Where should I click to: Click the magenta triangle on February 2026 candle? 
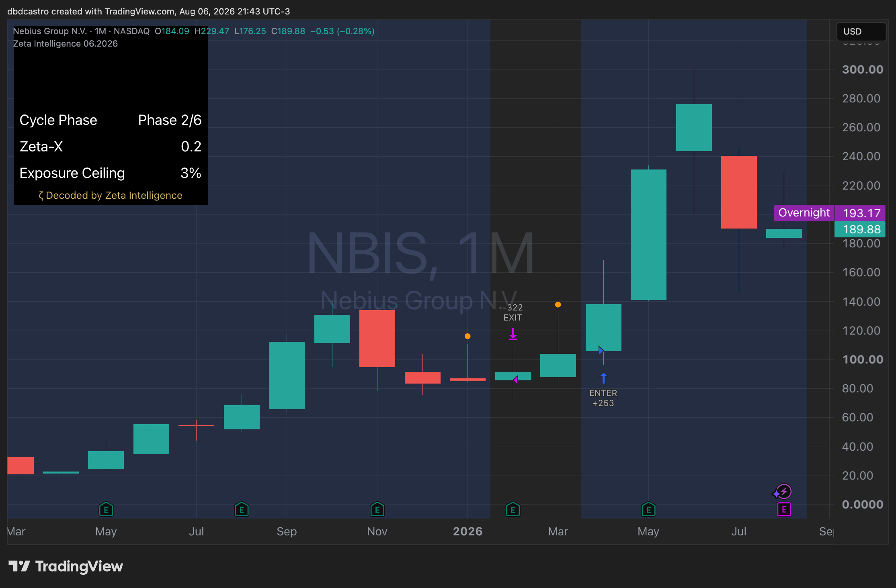click(x=515, y=380)
